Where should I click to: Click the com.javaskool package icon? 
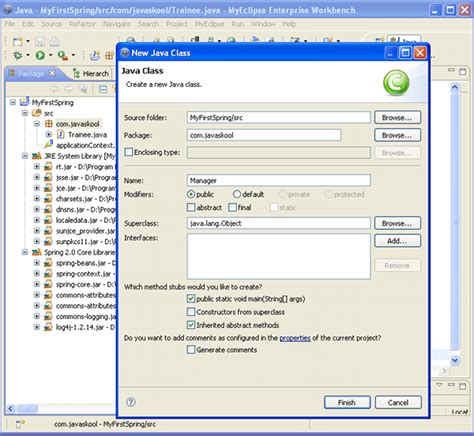[x=49, y=124]
